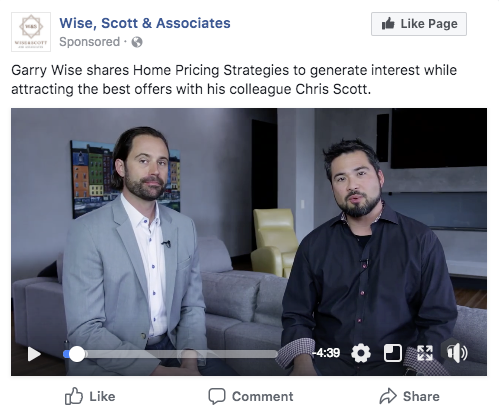Click the -4:39 remaining time label

(x=326, y=353)
